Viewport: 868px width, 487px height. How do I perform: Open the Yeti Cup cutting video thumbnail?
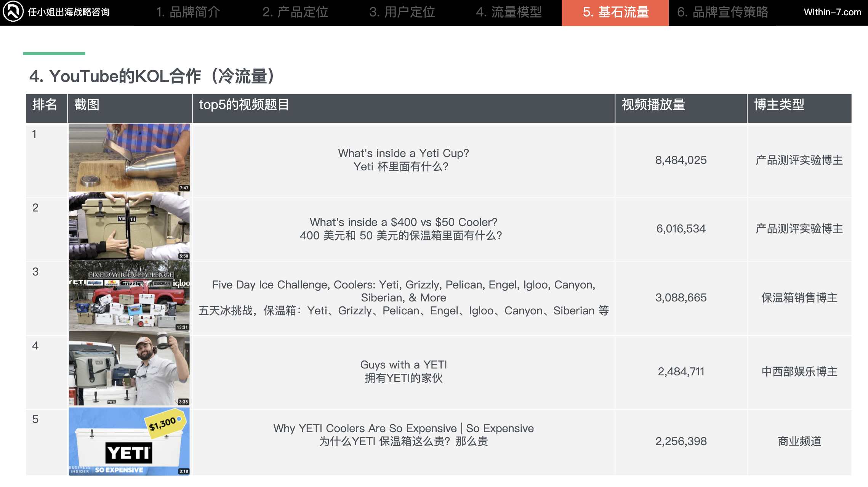129,157
